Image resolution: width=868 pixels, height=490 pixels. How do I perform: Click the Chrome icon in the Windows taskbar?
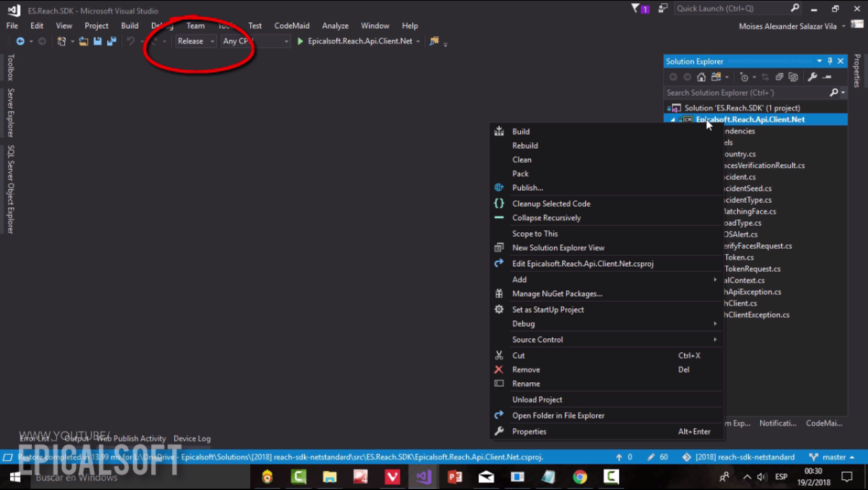click(x=580, y=477)
